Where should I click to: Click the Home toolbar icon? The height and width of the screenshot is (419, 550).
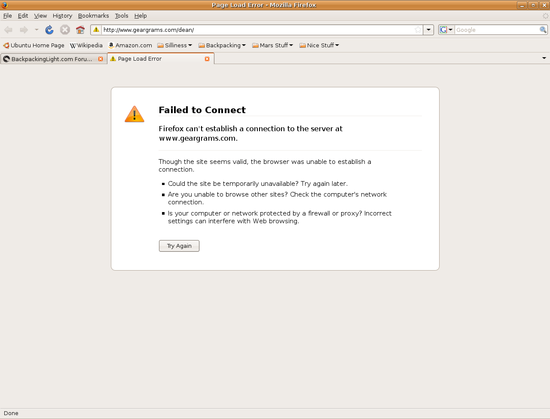pyautogui.click(x=80, y=30)
